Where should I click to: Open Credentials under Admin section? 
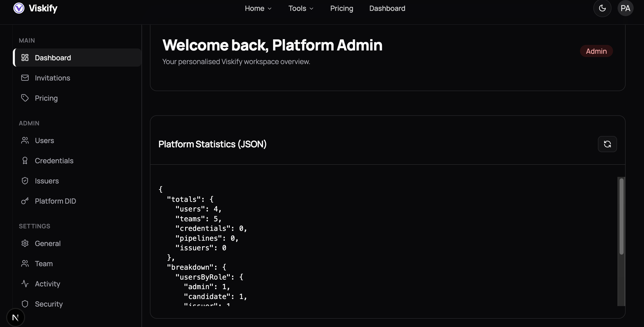coord(77,160)
